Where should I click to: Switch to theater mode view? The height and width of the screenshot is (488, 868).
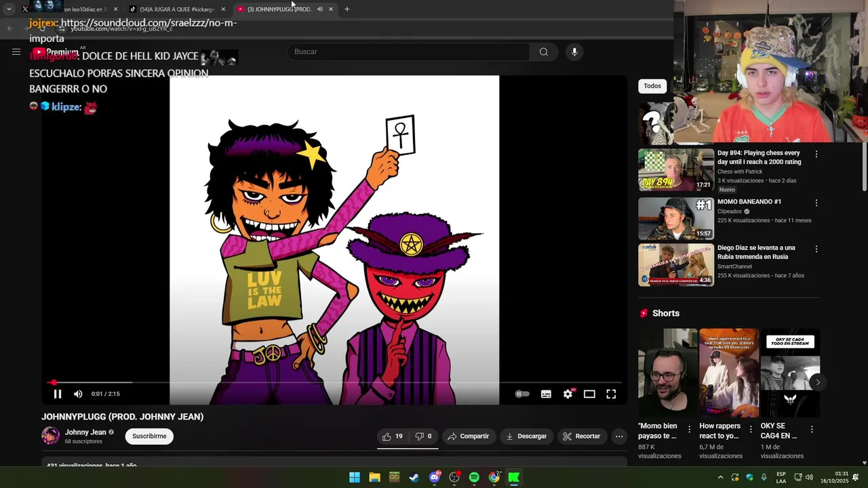589,394
